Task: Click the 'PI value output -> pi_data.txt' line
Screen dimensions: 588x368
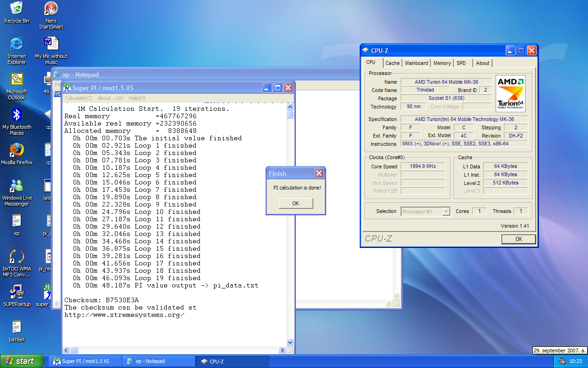Action: [x=165, y=285]
